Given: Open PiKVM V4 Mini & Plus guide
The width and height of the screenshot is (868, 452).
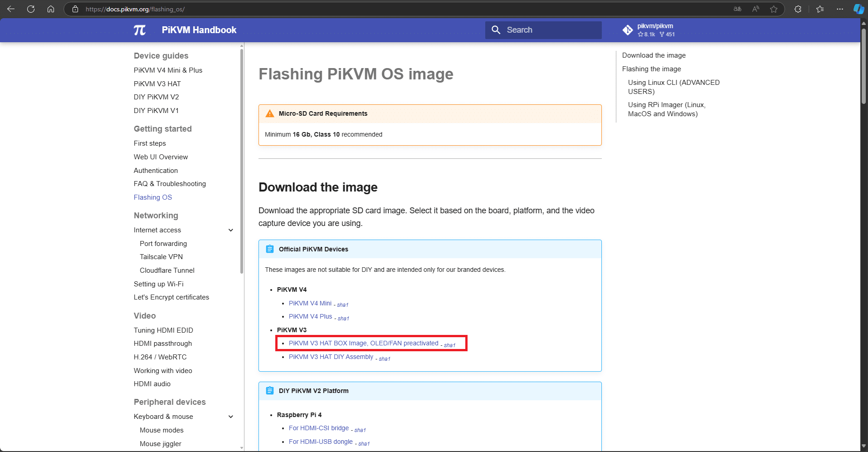Looking at the screenshot, I should coord(168,70).
